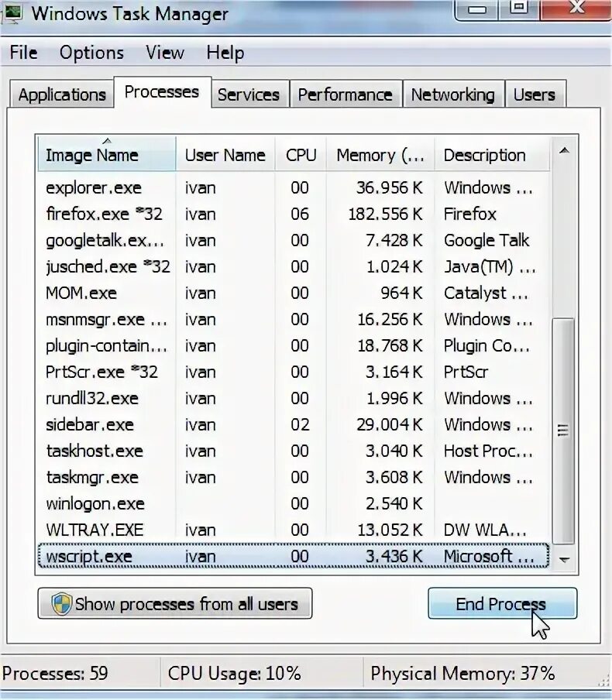The image size is (612, 700).
Task: Click the Google Talk description cell
Action: 487,241
